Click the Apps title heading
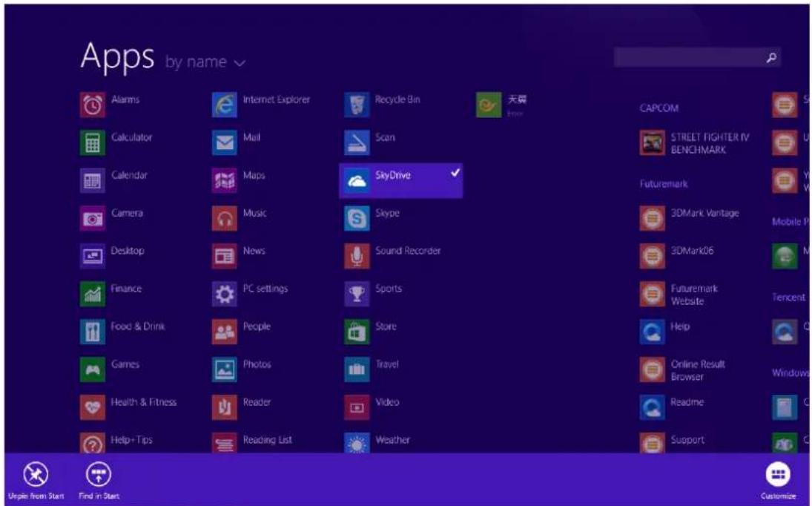Image resolution: width=812 pixels, height=506 pixels. (118, 57)
